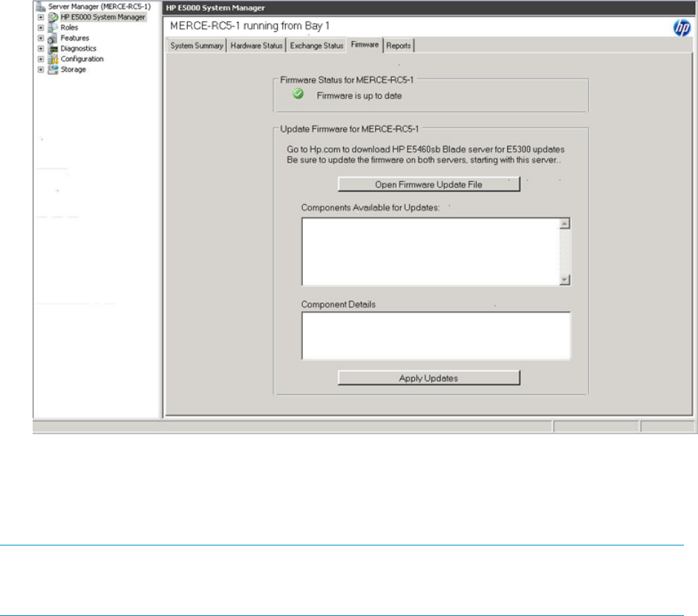Click the Roles node icon
The width and height of the screenshot is (698, 616).
point(53,27)
